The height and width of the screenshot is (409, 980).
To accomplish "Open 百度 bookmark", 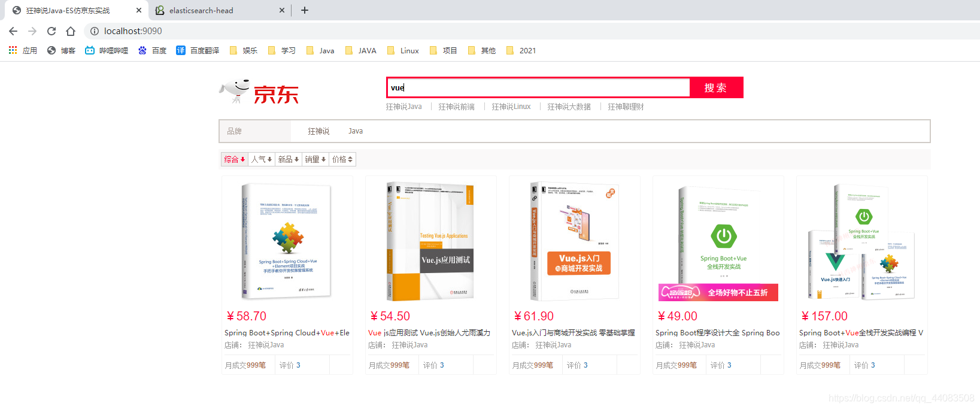I will coord(152,50).
